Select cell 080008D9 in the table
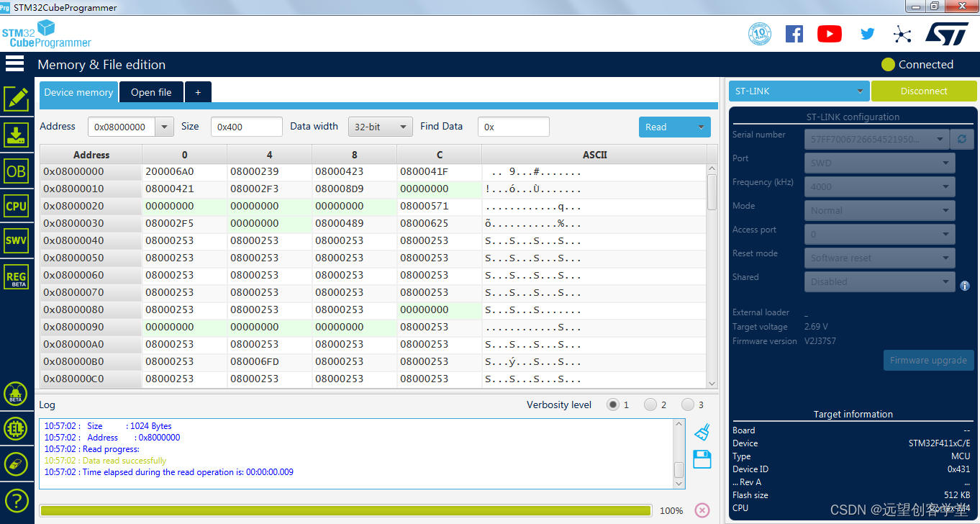Screen dimensions: 980x524 point(354,189)
